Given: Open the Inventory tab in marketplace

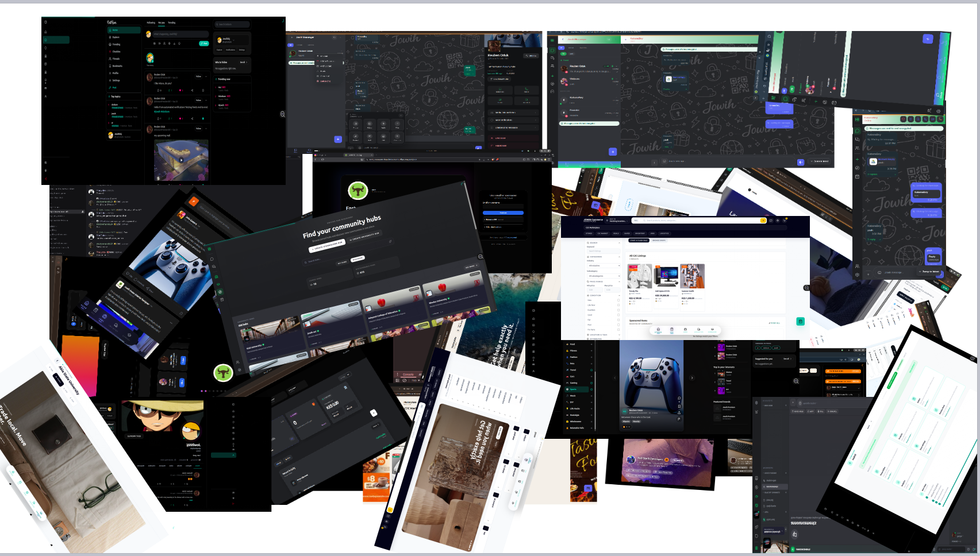Looking at the screenshot, I should (x=640, y=233).
